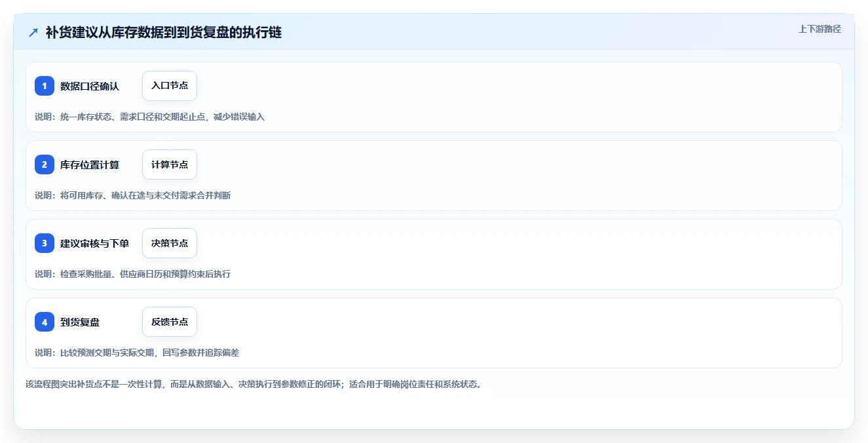Click the step 3 number badge

(45, 243)
